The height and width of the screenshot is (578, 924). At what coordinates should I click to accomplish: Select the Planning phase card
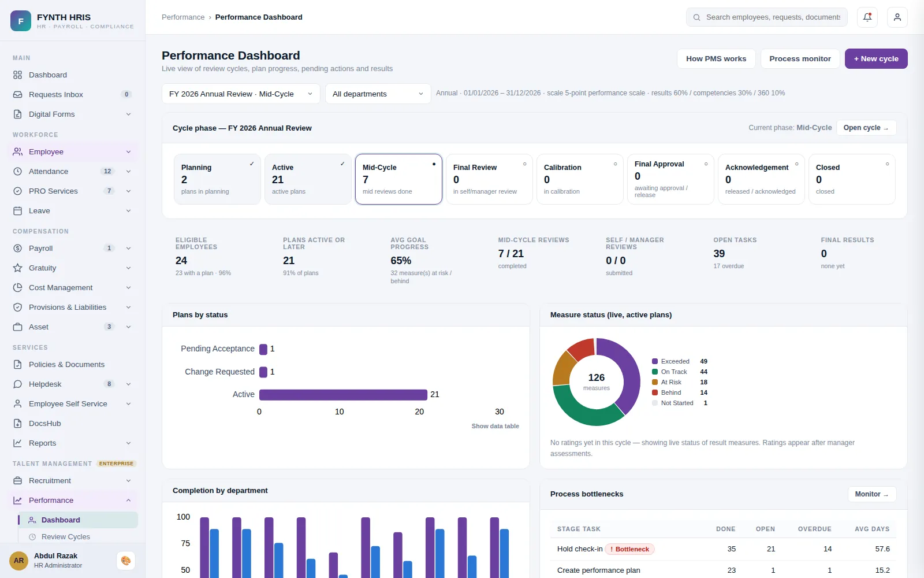tap(217, 179)
